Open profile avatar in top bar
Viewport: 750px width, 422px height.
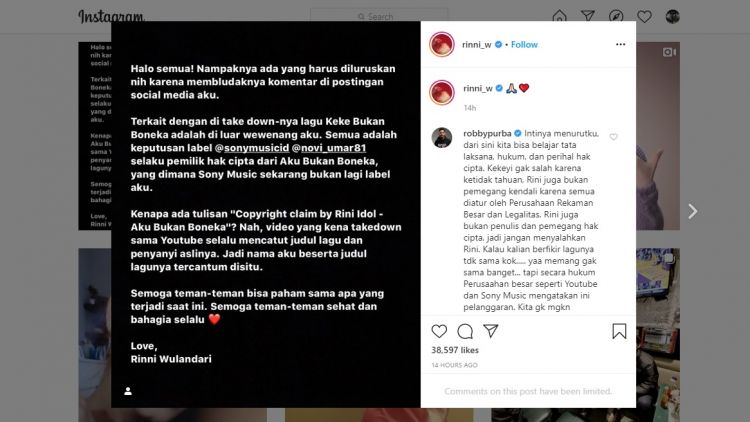click(x=673, y=16)
